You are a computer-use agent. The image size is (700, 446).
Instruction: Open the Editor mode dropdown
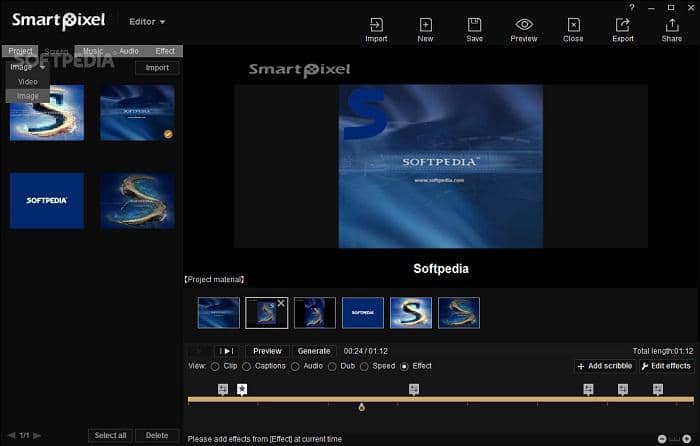[148, 21]
